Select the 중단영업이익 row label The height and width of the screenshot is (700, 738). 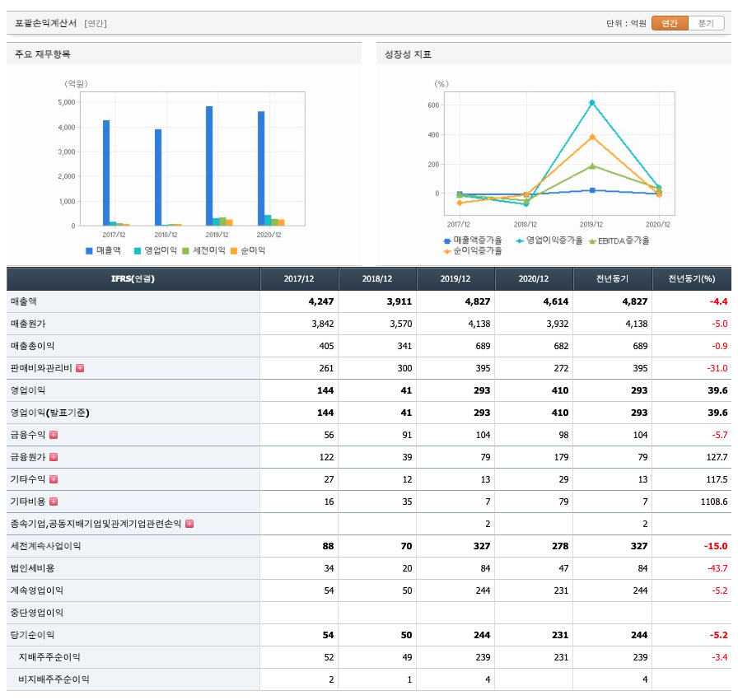point(37,613)
